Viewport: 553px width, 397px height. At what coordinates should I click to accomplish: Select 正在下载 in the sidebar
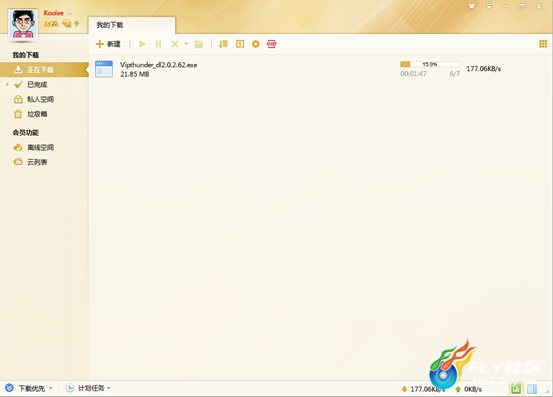44,69
